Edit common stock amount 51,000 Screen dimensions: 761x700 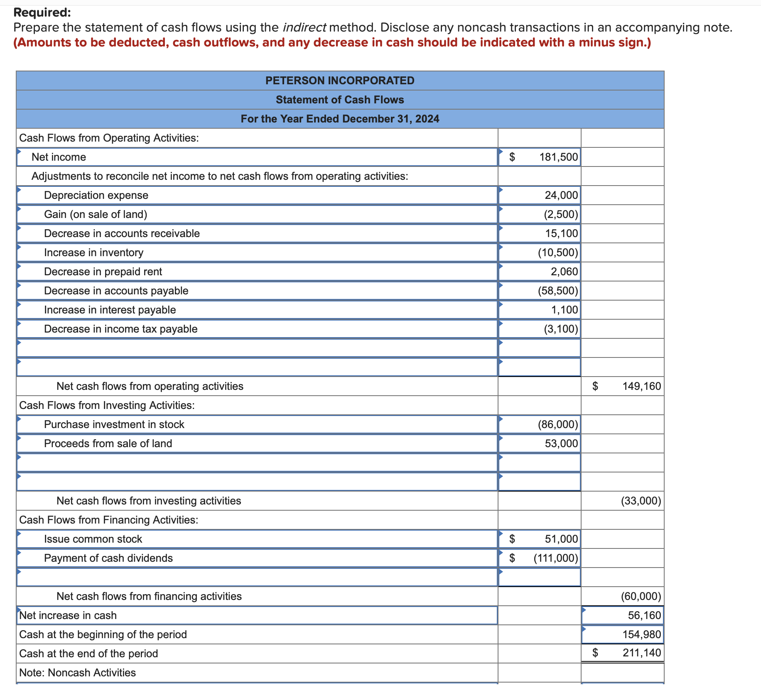(x=540, y=539)
